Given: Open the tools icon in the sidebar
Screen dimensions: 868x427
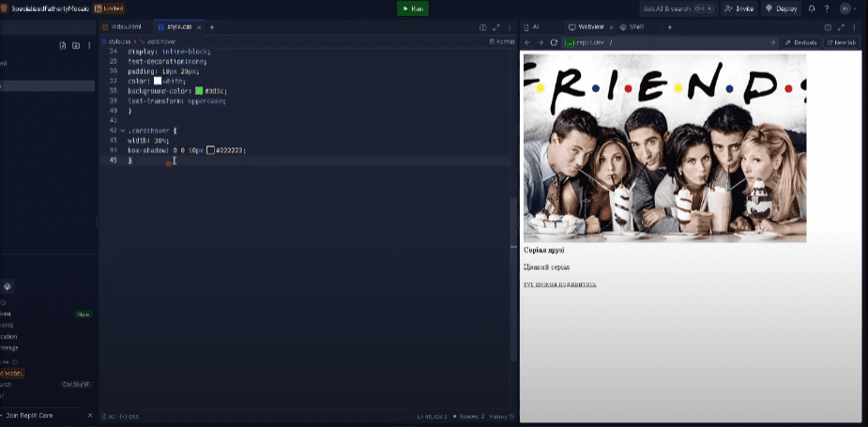Looking at the screenshot, I should (8, 286).
